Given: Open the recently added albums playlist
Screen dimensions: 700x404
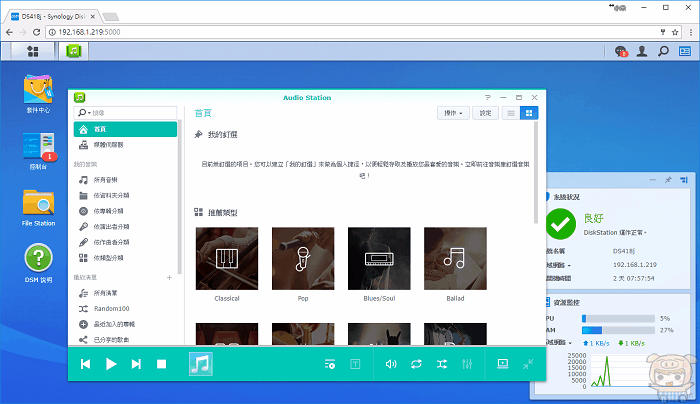Looking at the screenshot, I should (125, 325).
